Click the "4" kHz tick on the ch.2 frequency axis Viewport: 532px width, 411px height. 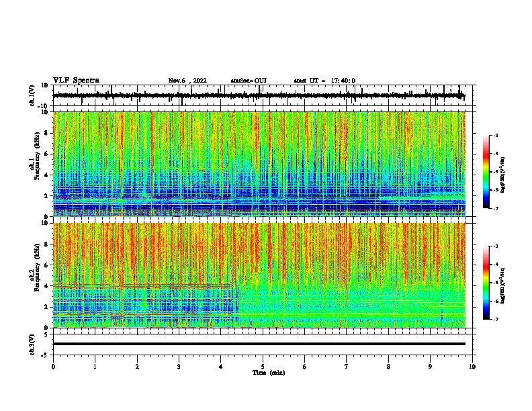[x=46, y=286]
